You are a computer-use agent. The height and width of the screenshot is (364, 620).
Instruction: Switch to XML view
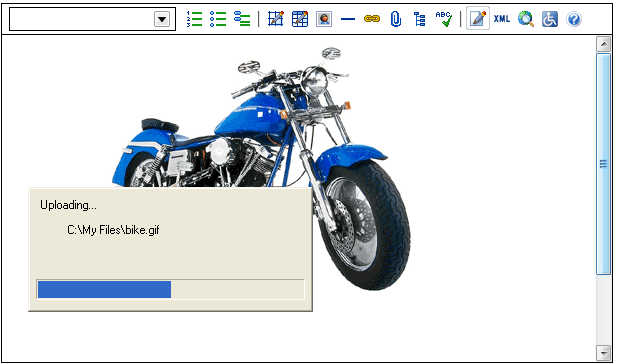pos(502,19)
